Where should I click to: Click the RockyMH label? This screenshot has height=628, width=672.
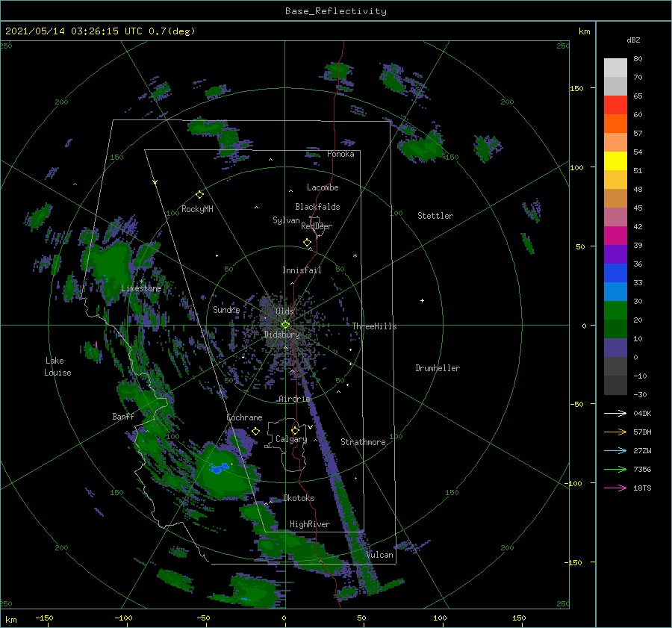pos(197,209)
